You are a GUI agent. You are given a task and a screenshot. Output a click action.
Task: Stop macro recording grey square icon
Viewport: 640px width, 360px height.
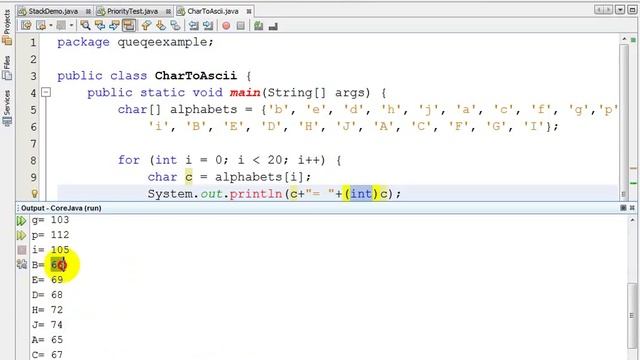(240, 26)
